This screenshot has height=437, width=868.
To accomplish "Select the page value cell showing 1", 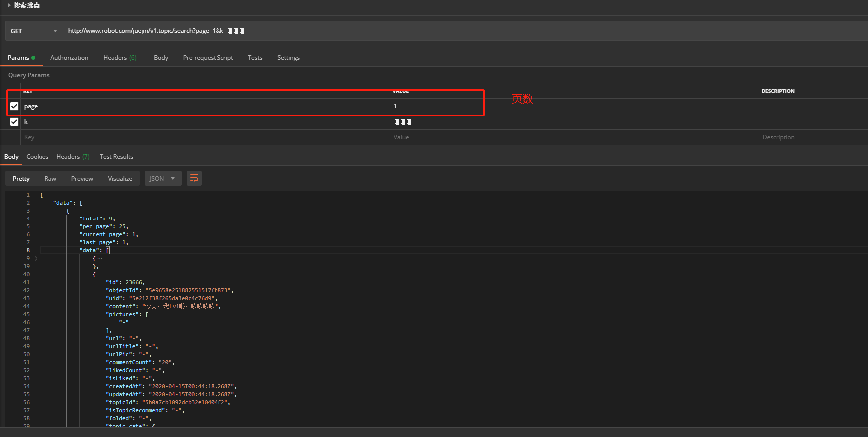I will pyautogui.click(x=574, y=106).
